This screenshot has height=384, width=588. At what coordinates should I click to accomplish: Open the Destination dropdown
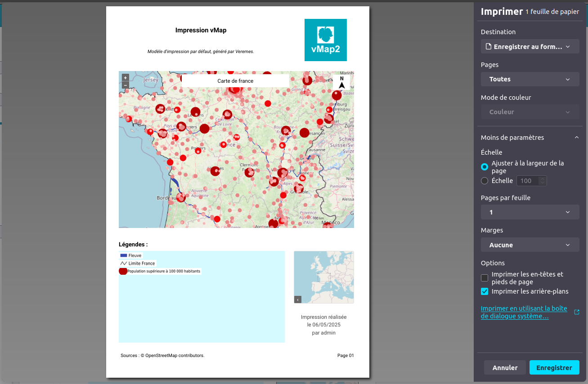(530, 47)
